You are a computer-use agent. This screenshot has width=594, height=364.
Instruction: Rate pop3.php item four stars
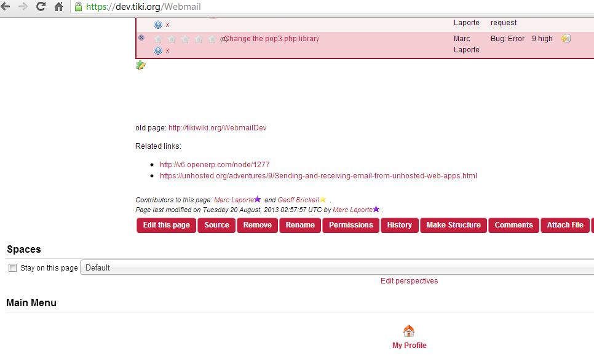(199, 39)
